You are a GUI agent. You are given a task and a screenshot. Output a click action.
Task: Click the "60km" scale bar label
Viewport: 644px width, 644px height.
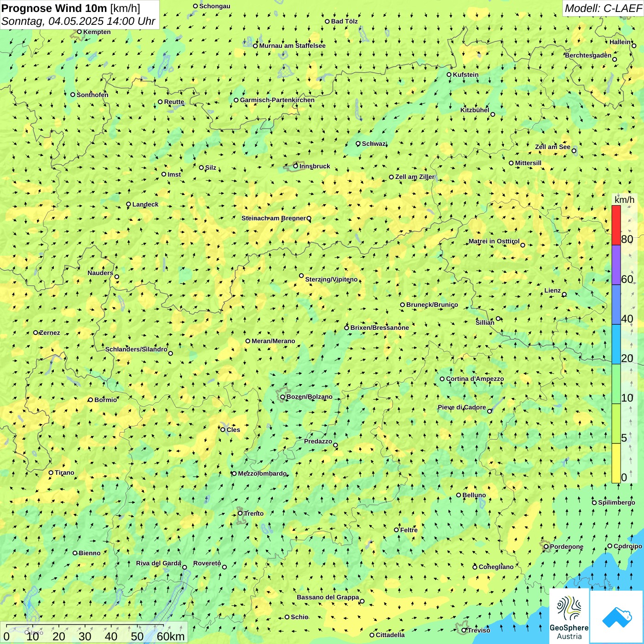(x=171, y=636)
